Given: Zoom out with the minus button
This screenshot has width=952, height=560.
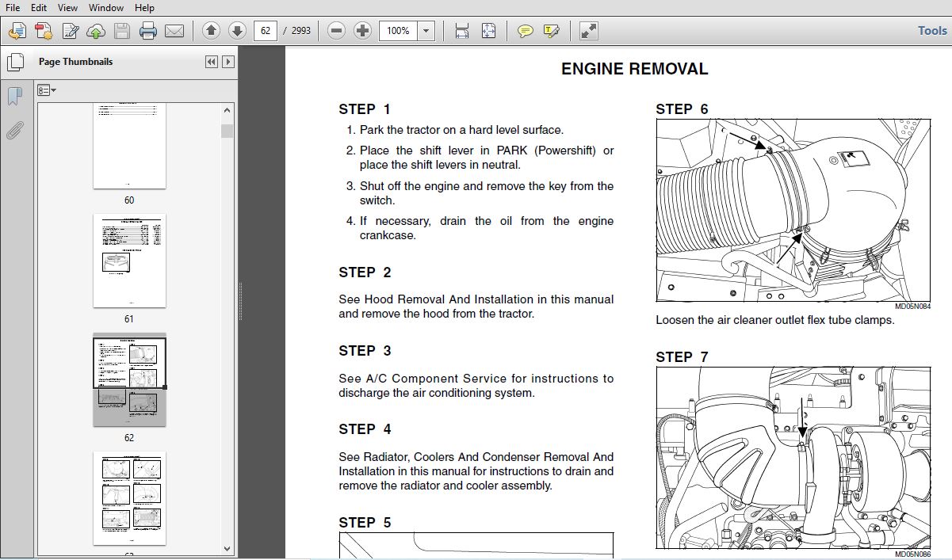Looking at the screenshot, I should click(x=336, y=31).
